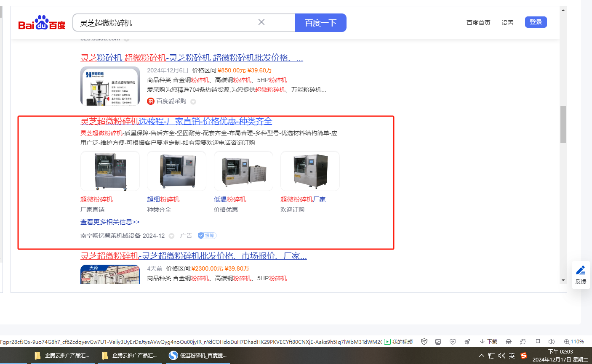Click the IE-style browser mode icon
Image resolution: width=592 pixels, height=364 pixels.
[x=523, y=342]
